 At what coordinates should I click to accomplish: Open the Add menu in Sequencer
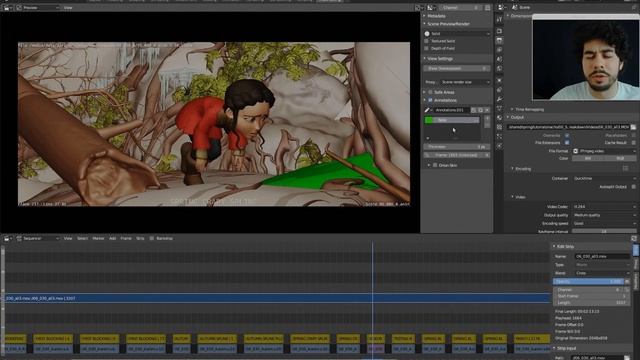112,238
